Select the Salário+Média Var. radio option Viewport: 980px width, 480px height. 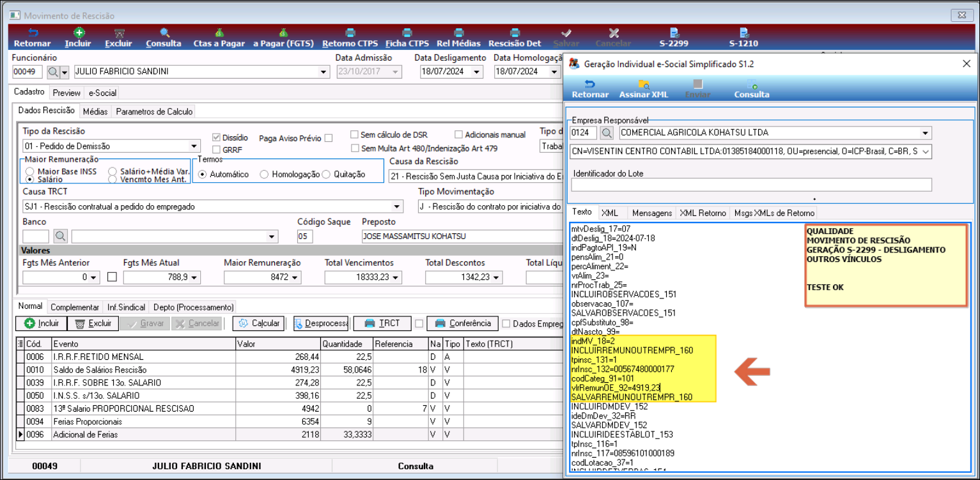pos(113,172)
